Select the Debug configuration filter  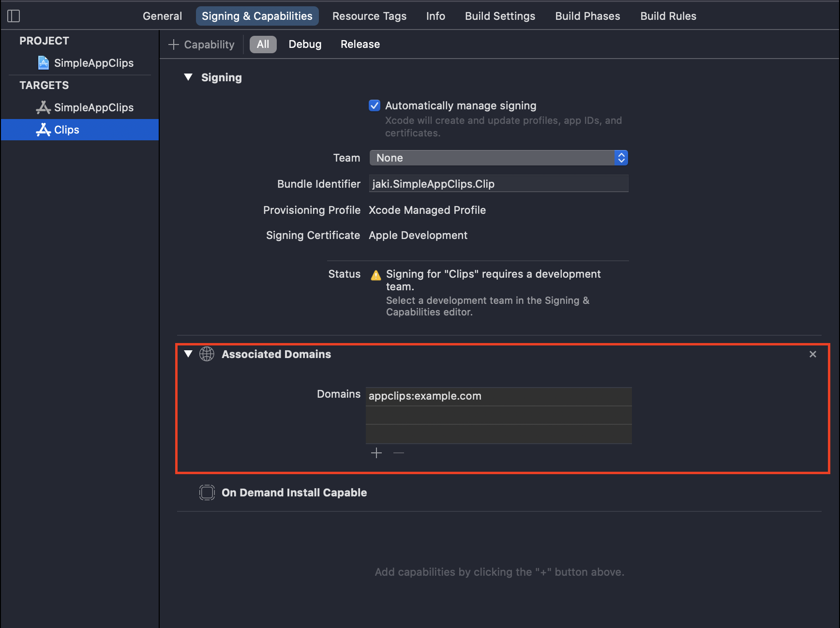305,45
